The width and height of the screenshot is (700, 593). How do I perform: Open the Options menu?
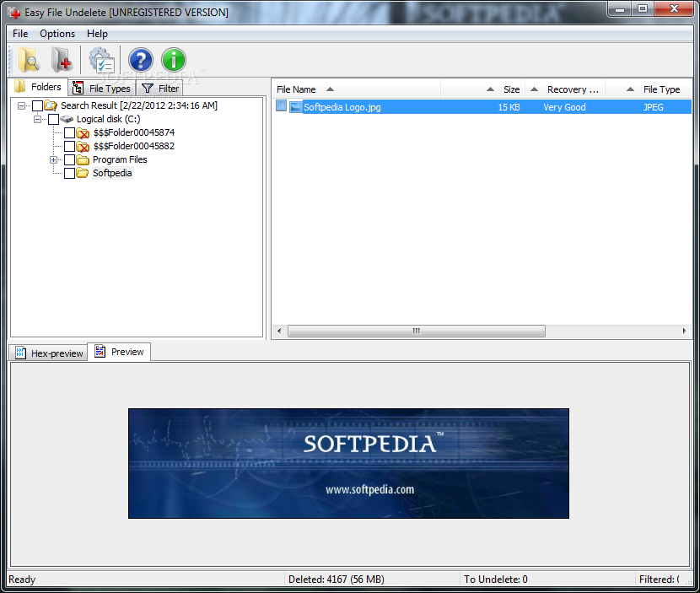pos(57,34)
